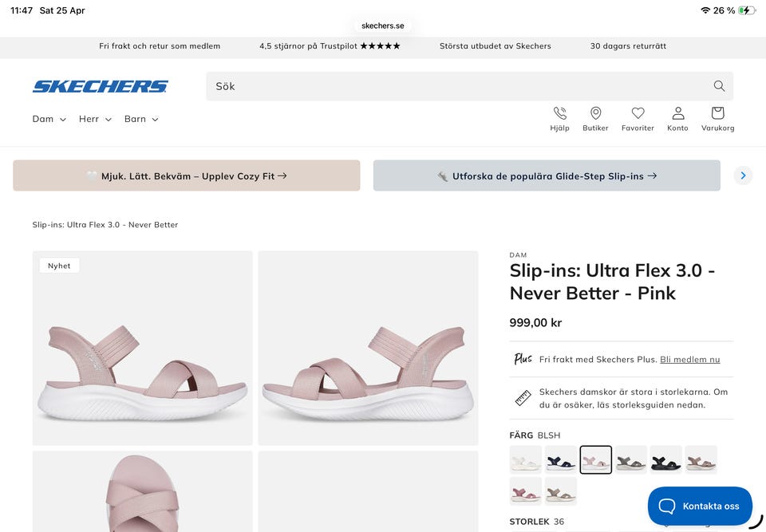Expand the Barn menu
Viewport: 766px width, 532px height.
141,119
